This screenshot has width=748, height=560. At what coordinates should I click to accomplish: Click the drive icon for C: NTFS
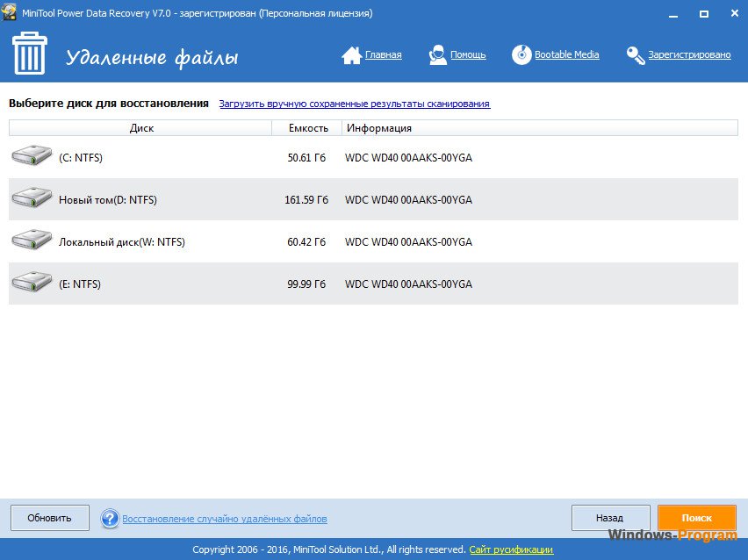click(x=32, y=155)
